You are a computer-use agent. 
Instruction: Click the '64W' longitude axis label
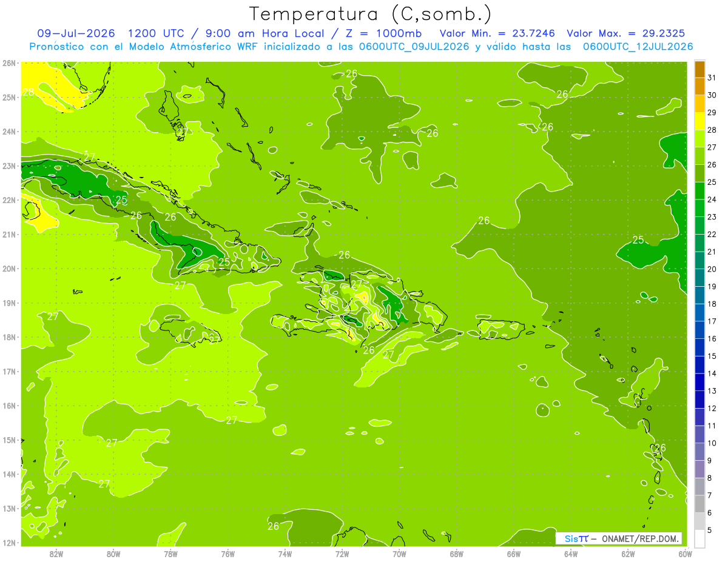point(571,554)
